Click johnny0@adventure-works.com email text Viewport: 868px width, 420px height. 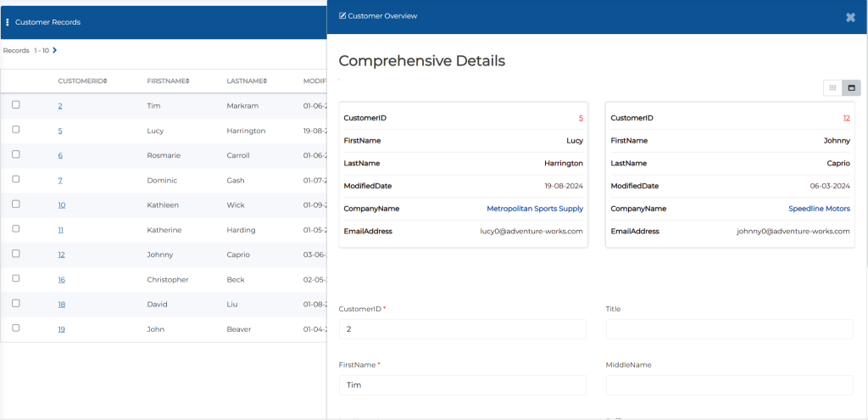pos(793,232)
